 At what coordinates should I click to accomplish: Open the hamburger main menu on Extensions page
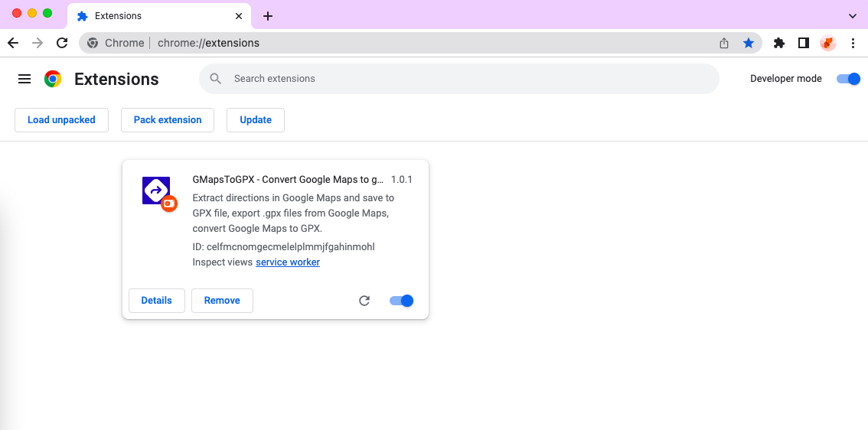[24, 79]
